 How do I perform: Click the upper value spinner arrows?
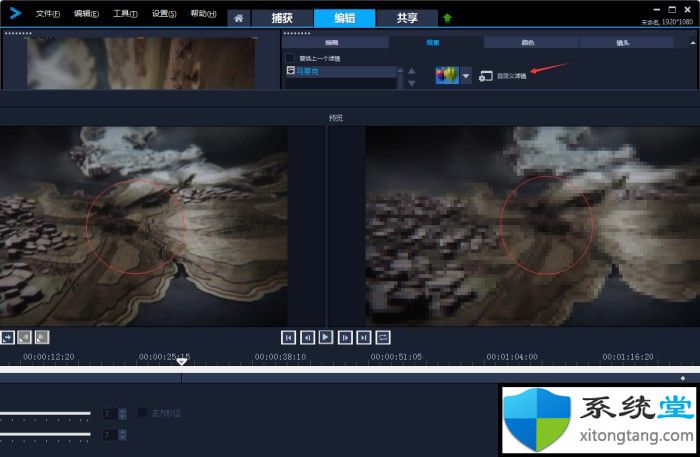click(x=123, y=414)
